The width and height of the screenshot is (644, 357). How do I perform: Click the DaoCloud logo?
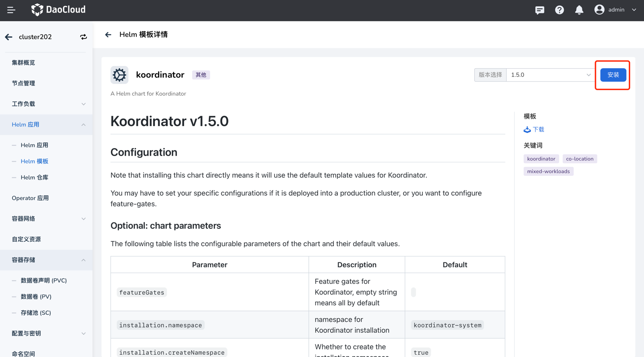point(58,10)
